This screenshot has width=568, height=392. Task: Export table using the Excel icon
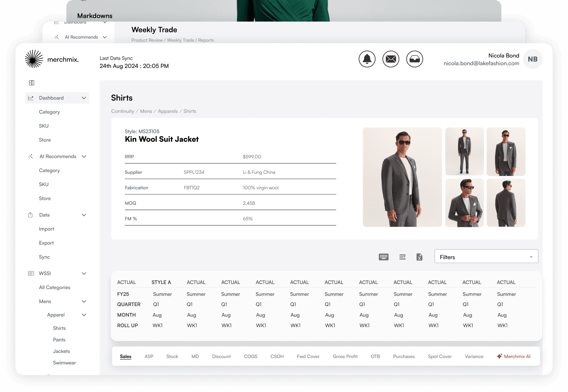click(419, 257)
